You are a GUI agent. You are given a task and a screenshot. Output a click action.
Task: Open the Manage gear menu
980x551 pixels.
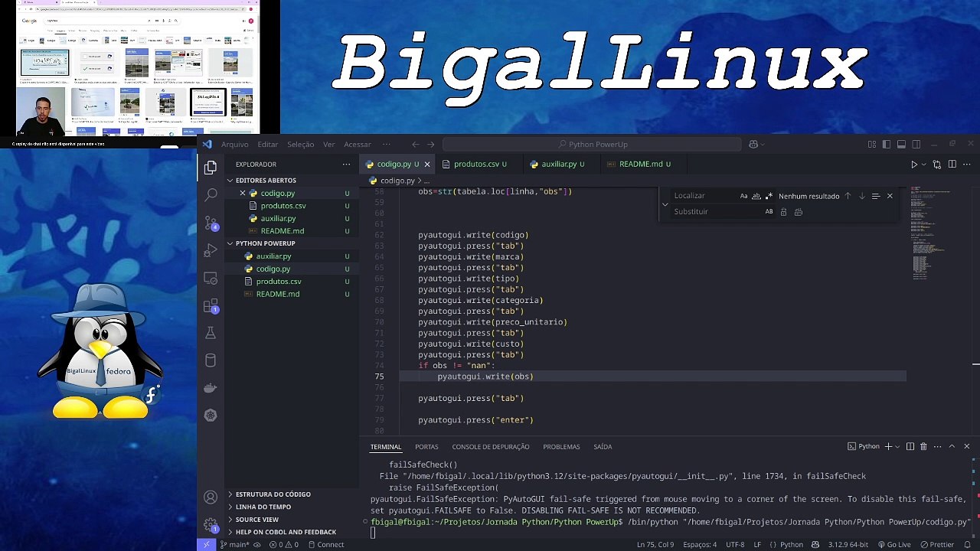pyautogui.click(x=211, y=525)
